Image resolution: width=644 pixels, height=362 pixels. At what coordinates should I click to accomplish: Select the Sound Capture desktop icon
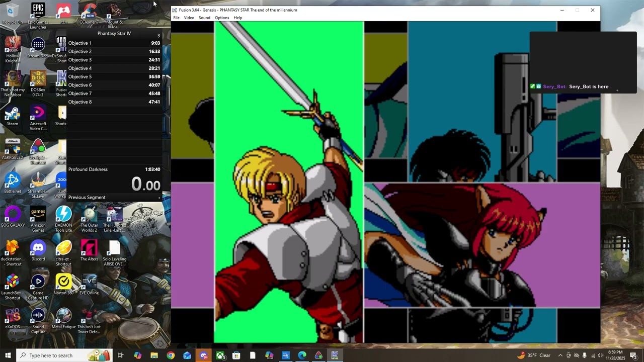pos(38,321)
